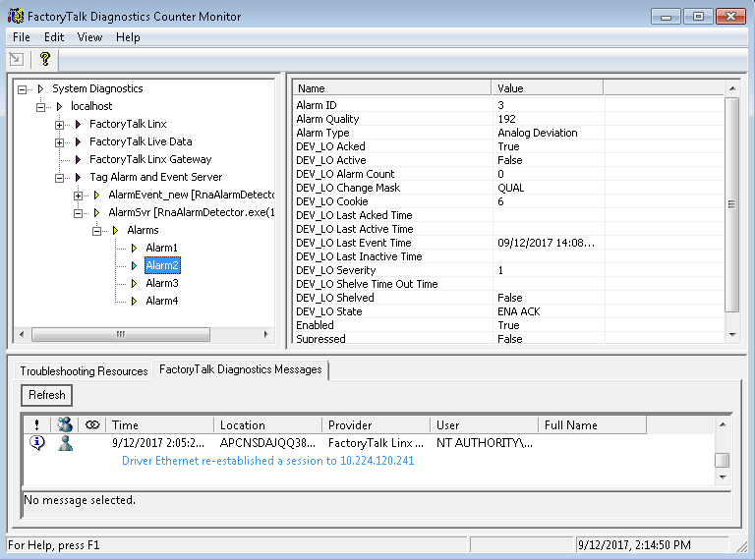Click the purple triangle icon beside FactoryTalk Linx Gateway

[78, 159]
